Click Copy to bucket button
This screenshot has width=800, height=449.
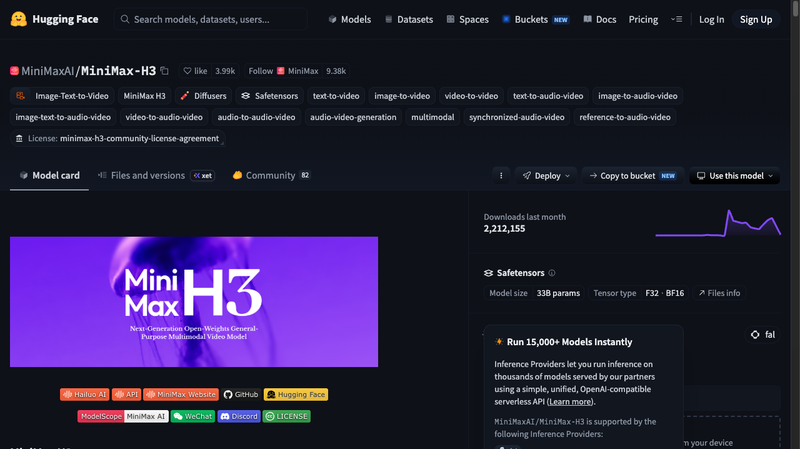click(633, 176)
